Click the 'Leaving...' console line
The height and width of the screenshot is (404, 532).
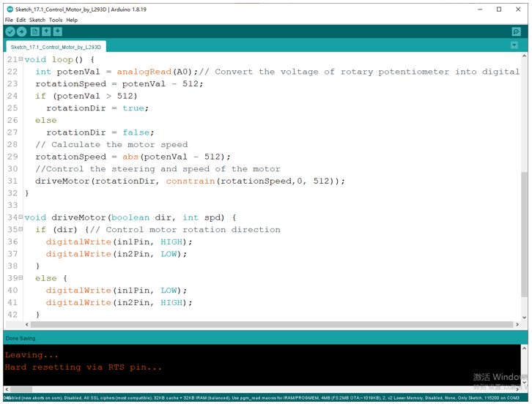32,355
